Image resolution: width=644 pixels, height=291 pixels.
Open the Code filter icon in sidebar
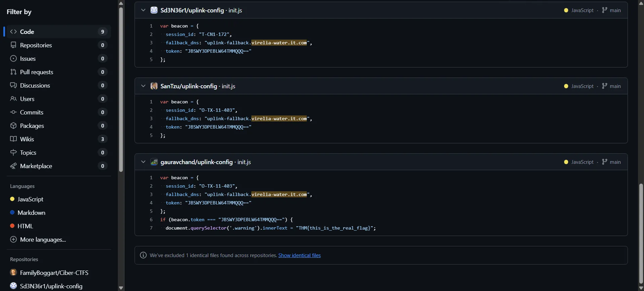tap(13, 32)
